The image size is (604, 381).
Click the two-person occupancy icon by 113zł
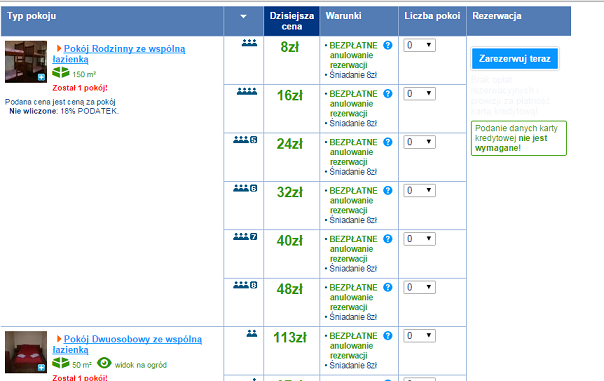coord(252,333)
